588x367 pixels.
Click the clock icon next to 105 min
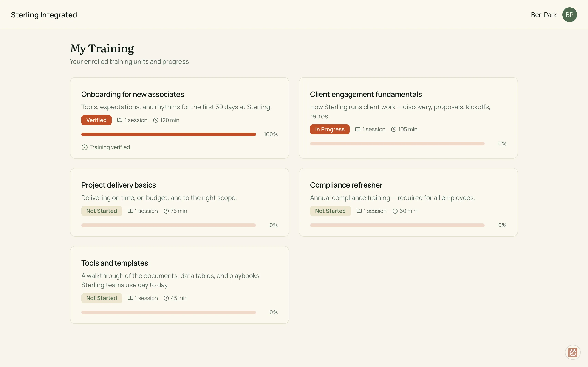[x=394, y=129]
